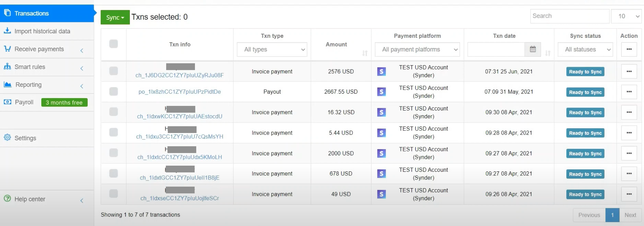Open action menu for the 16.32 USD transaction
The width and height of the screenshot is (644, 226).
pos(629,112)
